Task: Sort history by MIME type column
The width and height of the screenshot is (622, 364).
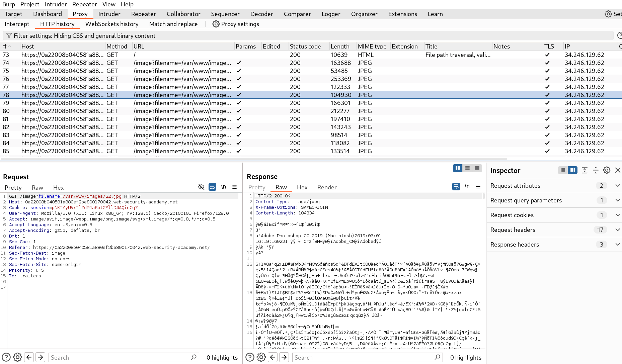Action: tap(373, 47)
